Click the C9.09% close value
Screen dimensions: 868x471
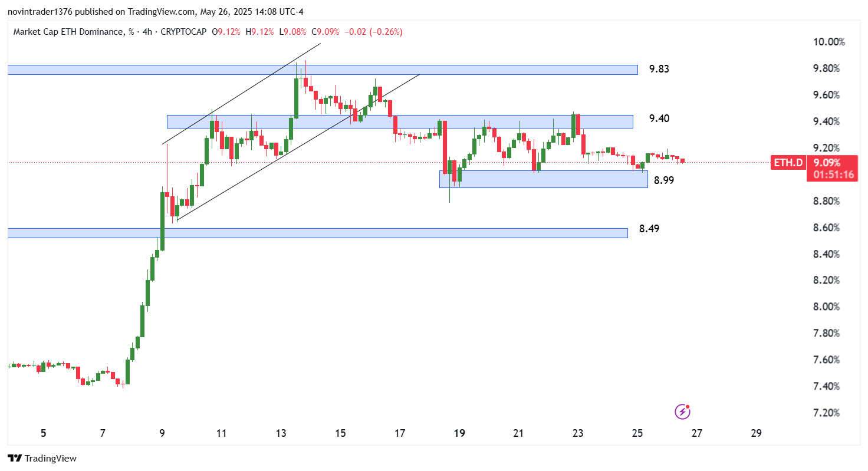coord(325,32)
